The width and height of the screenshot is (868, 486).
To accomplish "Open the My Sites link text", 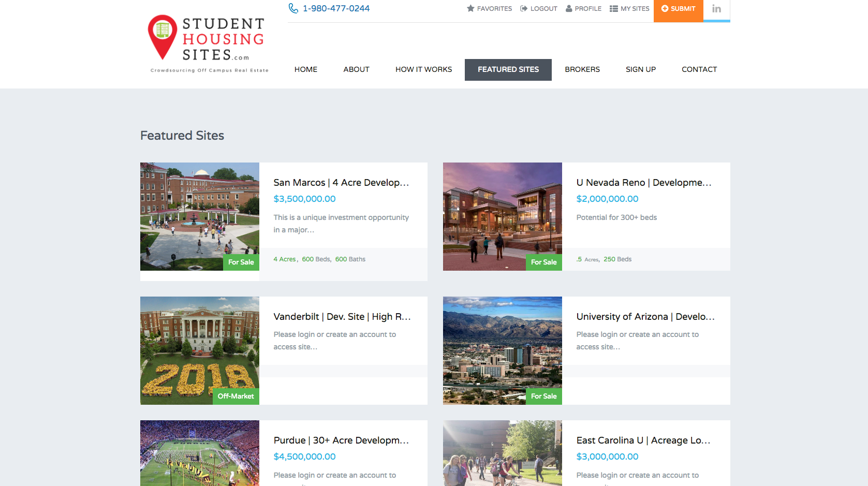I will (x=635, y=9).
